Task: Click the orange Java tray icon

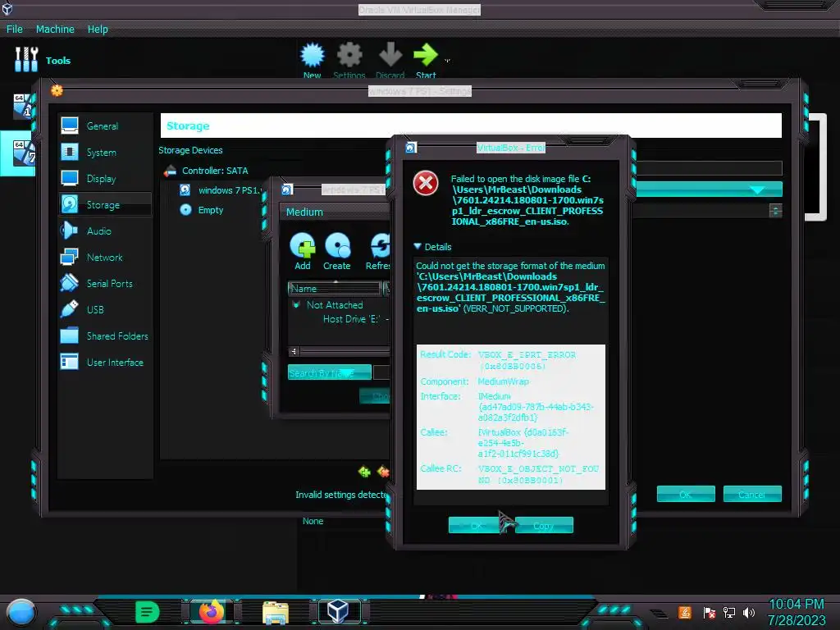Action: click(685, 612)
